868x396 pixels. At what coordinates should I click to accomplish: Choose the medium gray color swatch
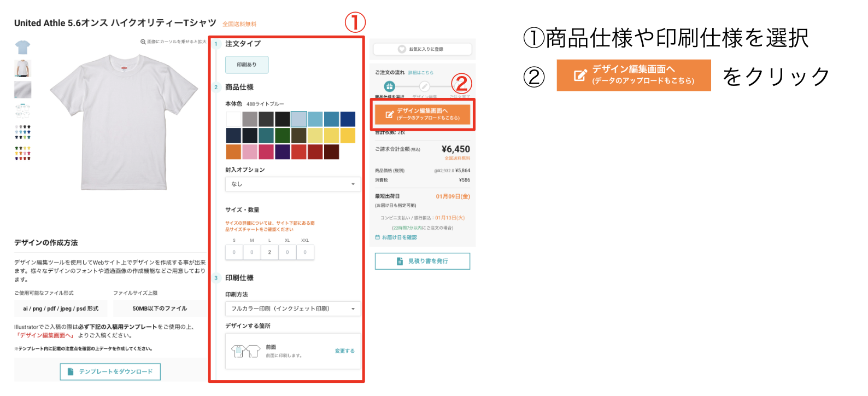pos(250,119)
